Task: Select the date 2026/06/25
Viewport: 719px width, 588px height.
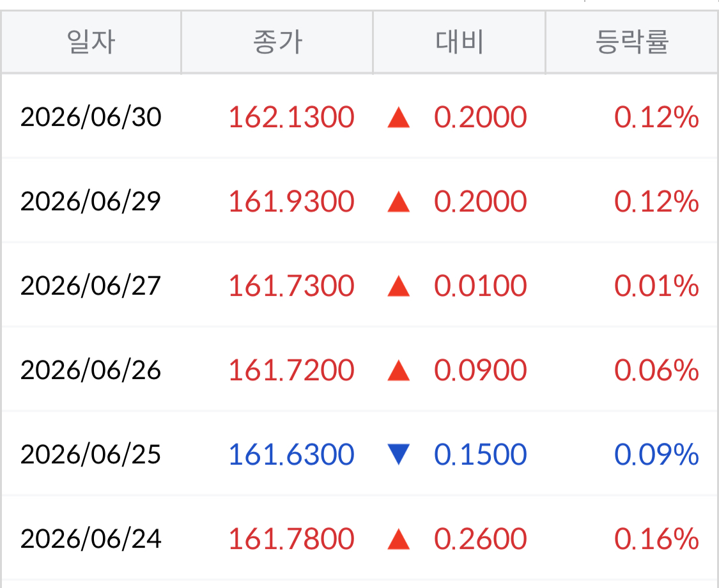Action: pos(91,454)
